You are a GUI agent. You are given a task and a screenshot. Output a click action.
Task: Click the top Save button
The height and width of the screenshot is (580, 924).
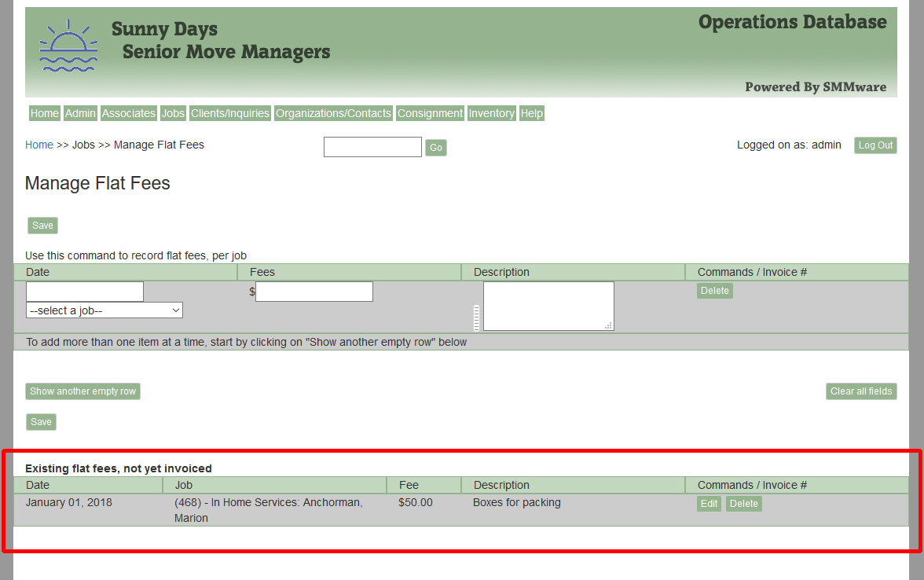point(42,226)
